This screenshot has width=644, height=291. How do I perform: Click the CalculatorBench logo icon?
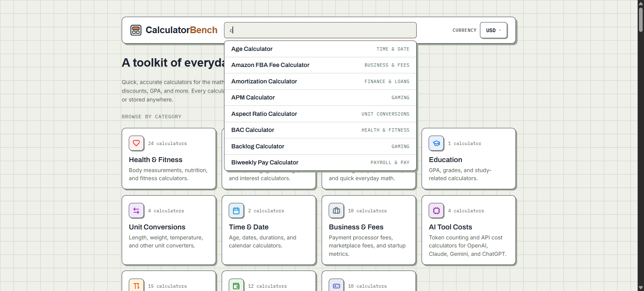coord(136,30)
